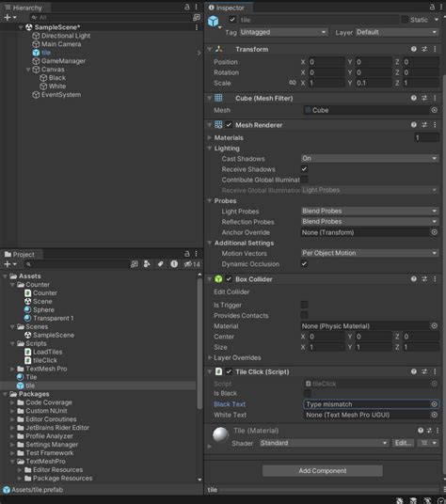Click Project search by label icon
This screenshot has width=446, height=504.
tap(161, 264)
